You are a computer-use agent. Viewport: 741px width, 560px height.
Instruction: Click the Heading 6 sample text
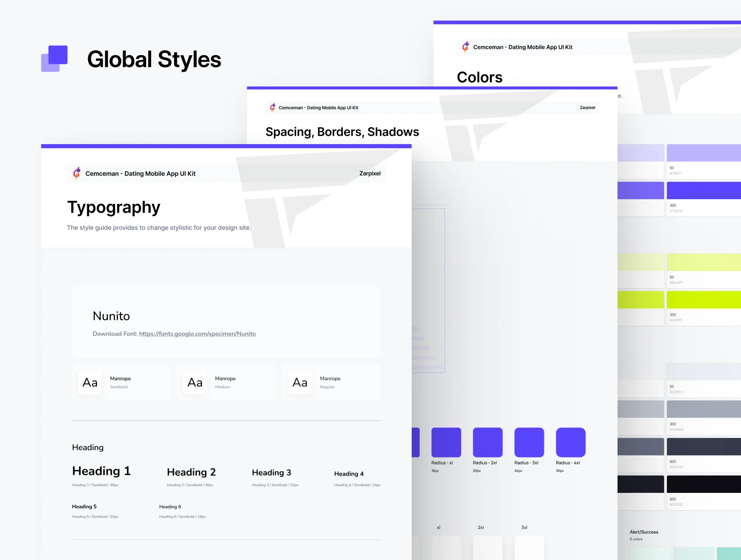170,506
